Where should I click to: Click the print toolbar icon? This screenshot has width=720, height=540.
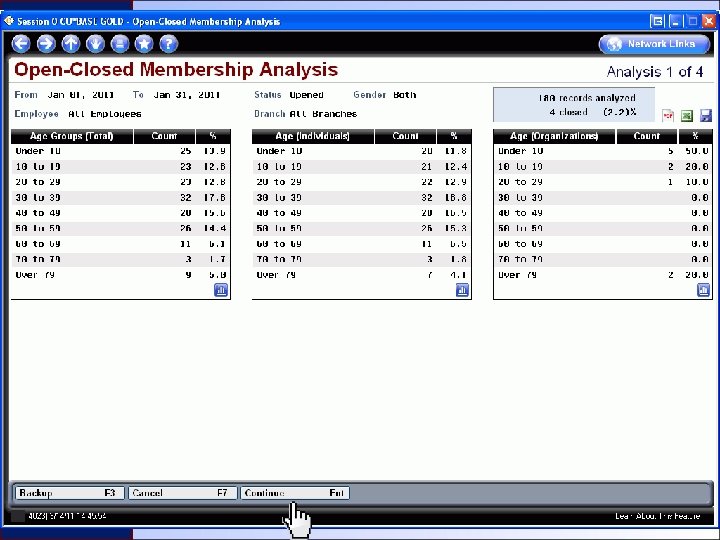120,44
